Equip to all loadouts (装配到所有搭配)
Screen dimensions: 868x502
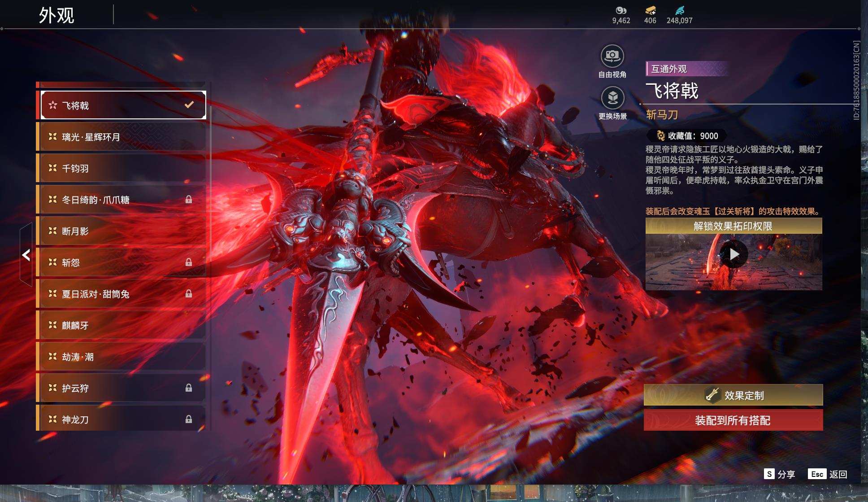coord(733,420)
